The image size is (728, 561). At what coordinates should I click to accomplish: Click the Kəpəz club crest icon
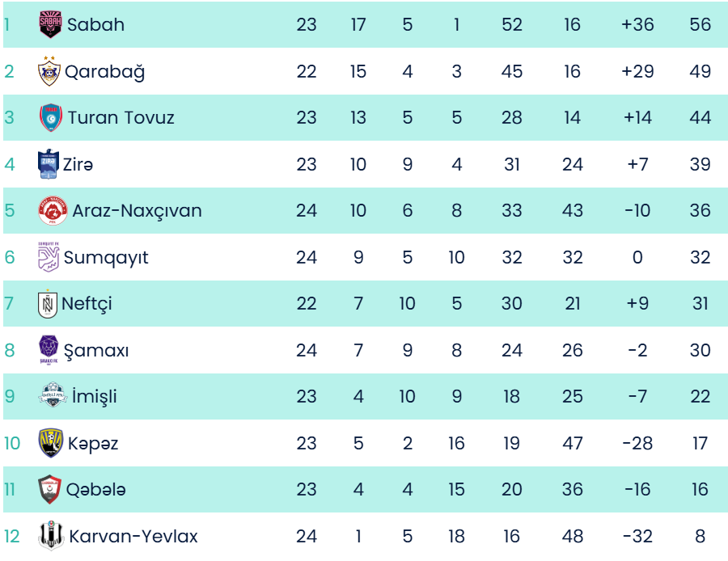(51, 443)
